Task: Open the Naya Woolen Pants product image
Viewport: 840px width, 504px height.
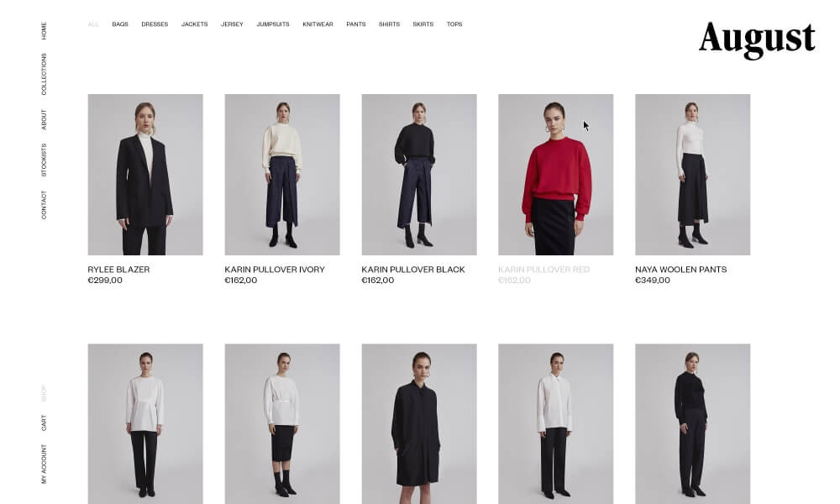Action: pos(693,175)
